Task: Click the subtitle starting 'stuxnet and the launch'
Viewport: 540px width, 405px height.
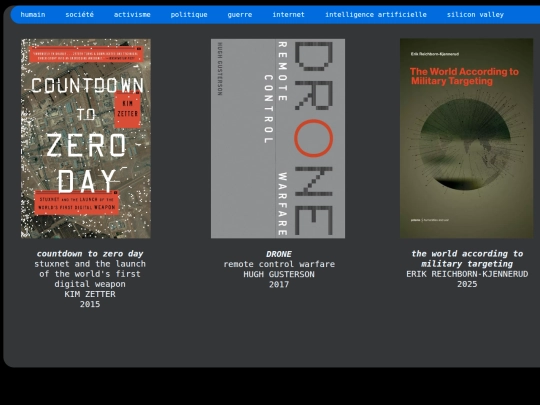Action: pyautogui.click(x=90, y=274)
